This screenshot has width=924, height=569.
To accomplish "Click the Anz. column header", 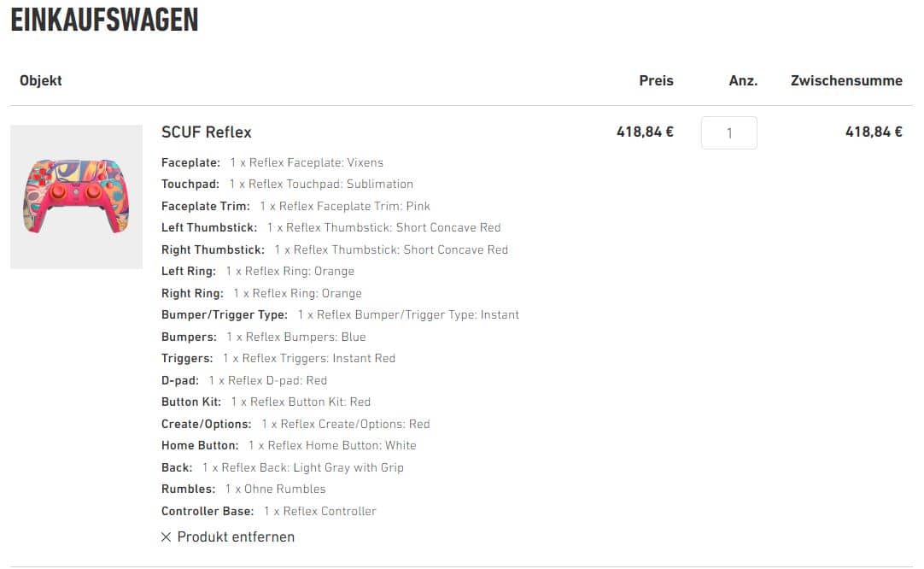I will point(743,81).
